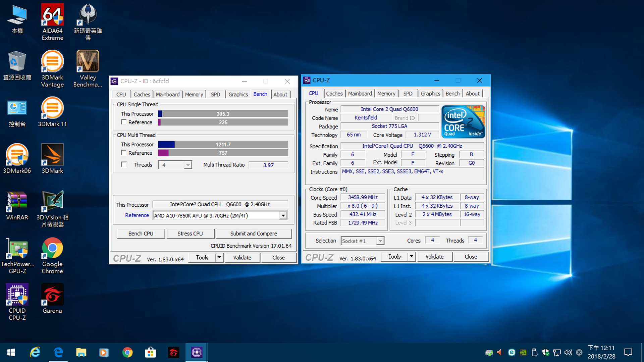Open the Action Center notification icon
The height and width of the screenshot is (362, 644).
(x=628, y=352)
